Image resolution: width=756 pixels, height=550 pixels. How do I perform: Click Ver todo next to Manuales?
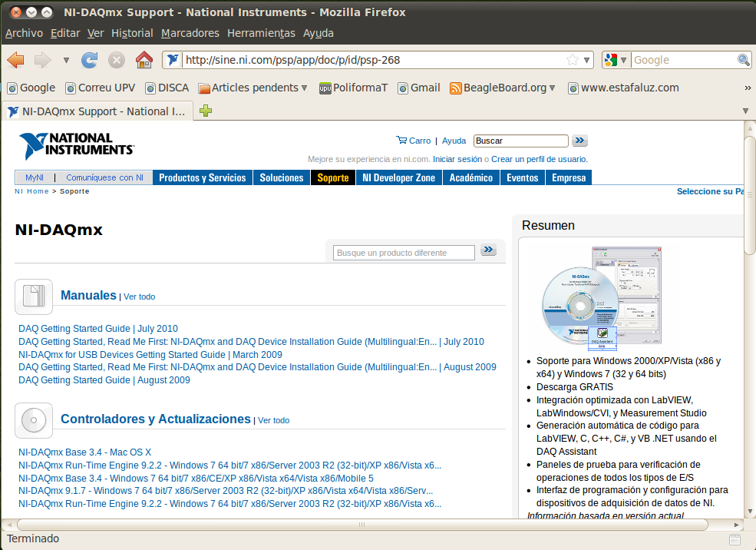point(140,297)
